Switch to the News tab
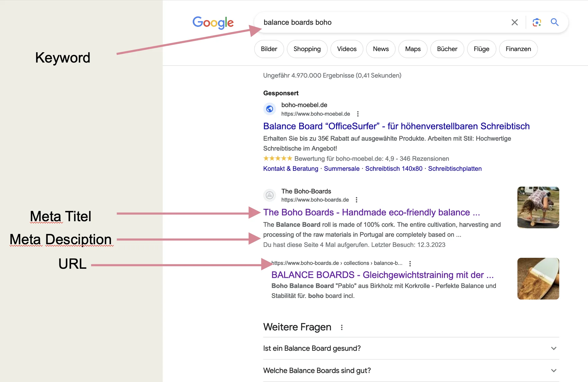The height and width of the screenshot is (382, 588). coord(380,49)
